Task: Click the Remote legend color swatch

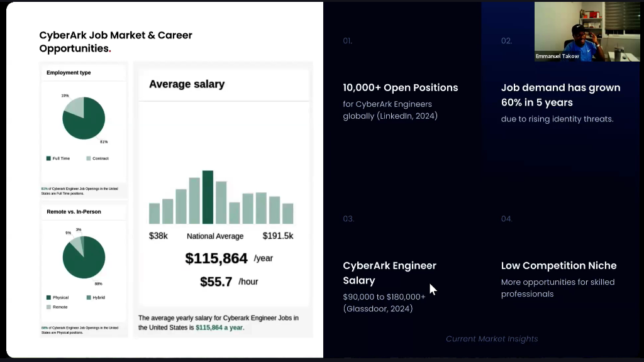Action: pos(48,307)
